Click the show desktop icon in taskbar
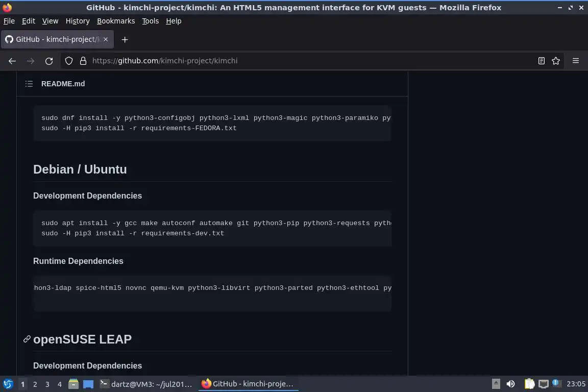The width and height of the screenshot is (588, 392). (88, 384)
